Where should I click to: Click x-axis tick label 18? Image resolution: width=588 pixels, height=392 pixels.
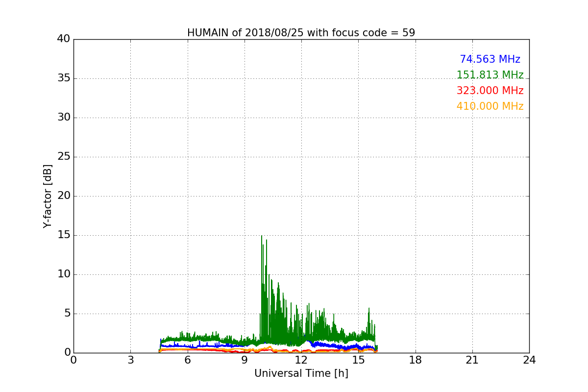click(416, 360)
